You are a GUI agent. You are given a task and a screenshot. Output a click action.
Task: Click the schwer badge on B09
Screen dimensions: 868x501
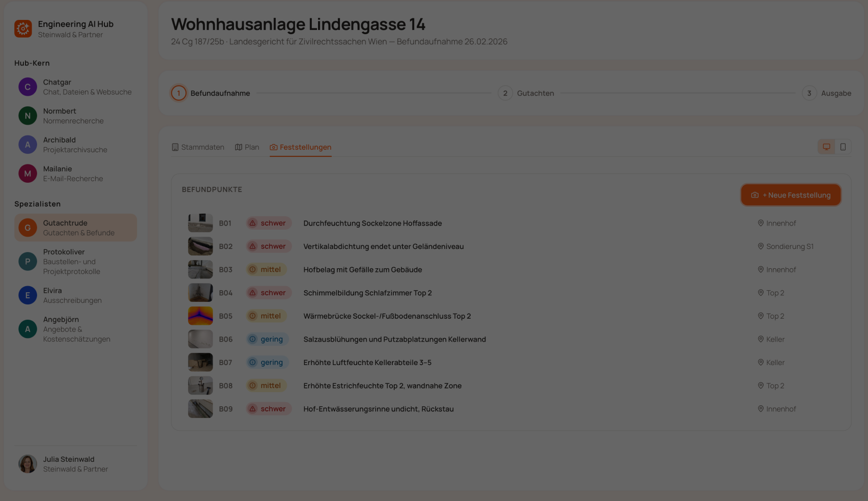[269, 409]
